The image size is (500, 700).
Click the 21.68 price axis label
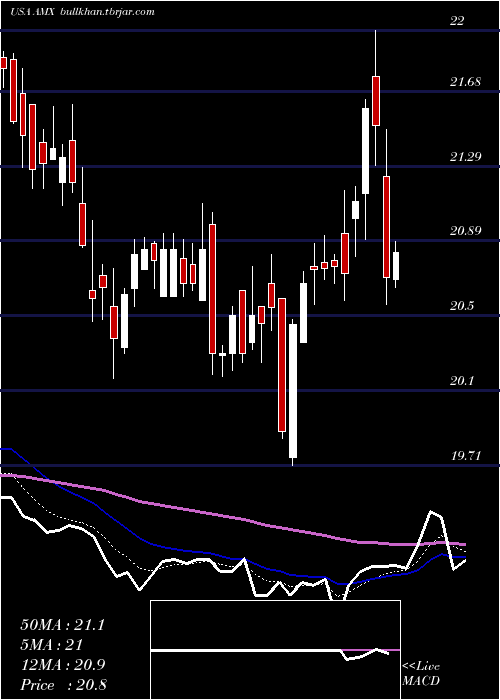pos(466,82)
